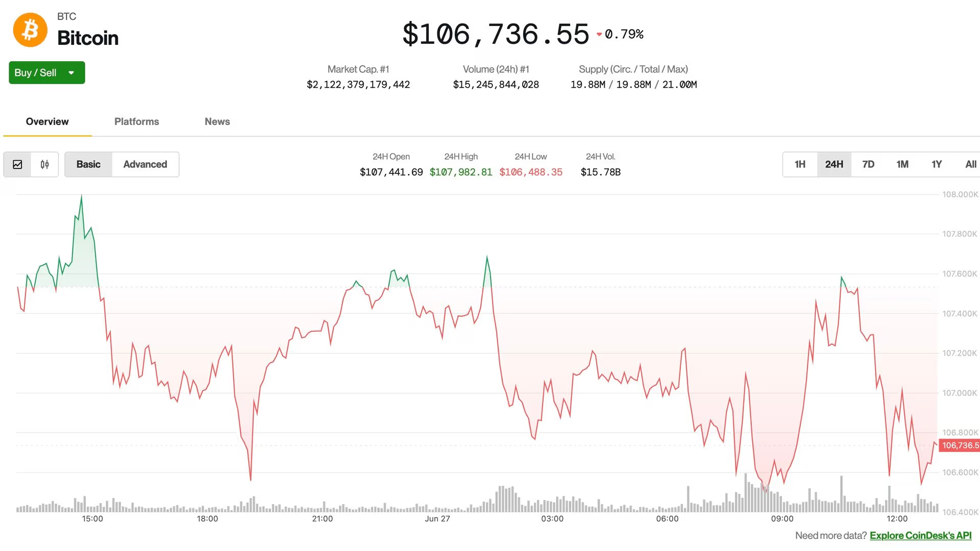Viewport: 980px width, 551px height.
Task: Expand the 0.79% price change indicator
Action: [x=622, y=34]
